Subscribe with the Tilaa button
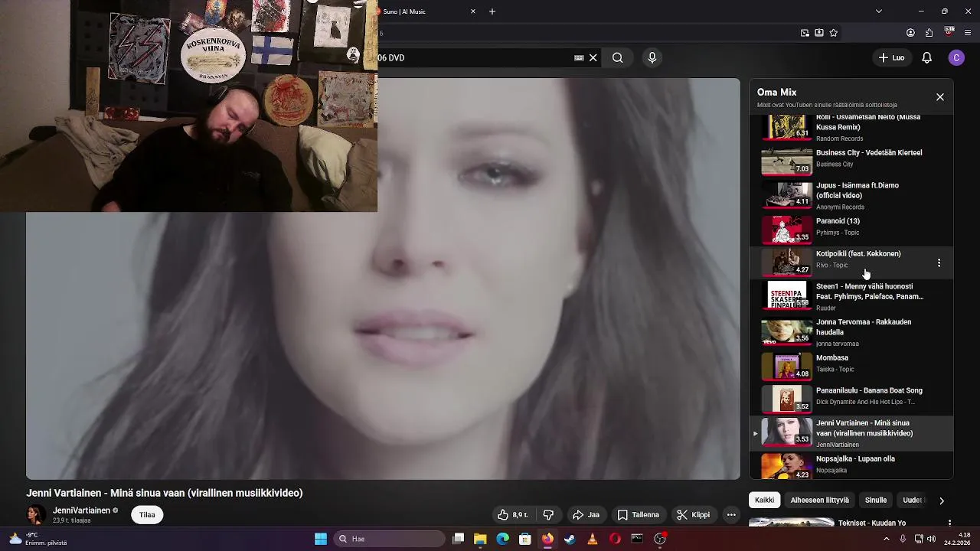The image size is (980, 551). coord(147,515)
